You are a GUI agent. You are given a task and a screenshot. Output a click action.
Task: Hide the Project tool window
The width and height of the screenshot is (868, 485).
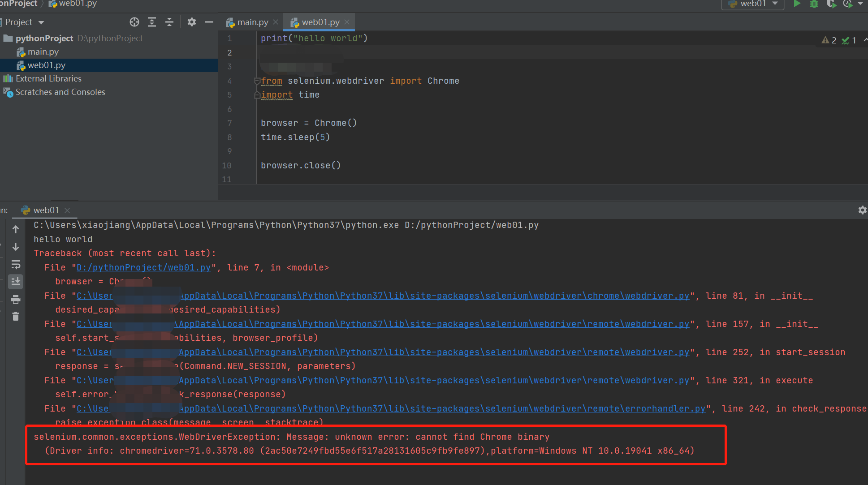pyautogui.click(x=209, y=22)
